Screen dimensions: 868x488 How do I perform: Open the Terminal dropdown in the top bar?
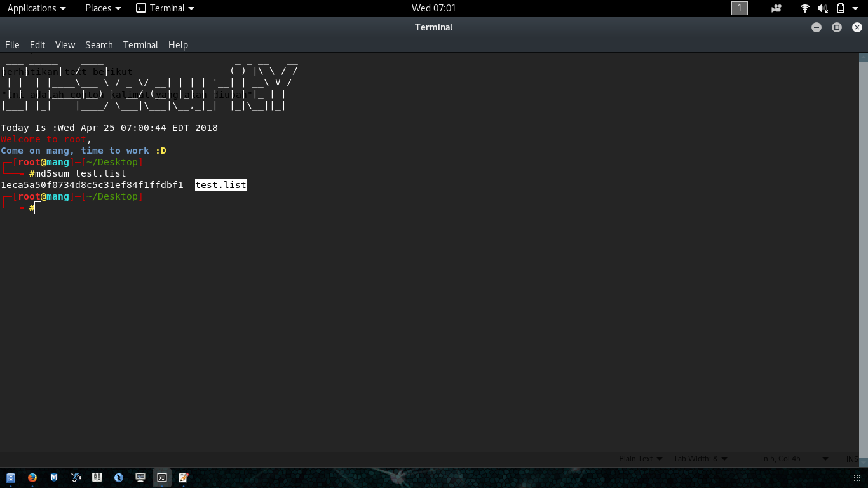(x=164, y=8)
